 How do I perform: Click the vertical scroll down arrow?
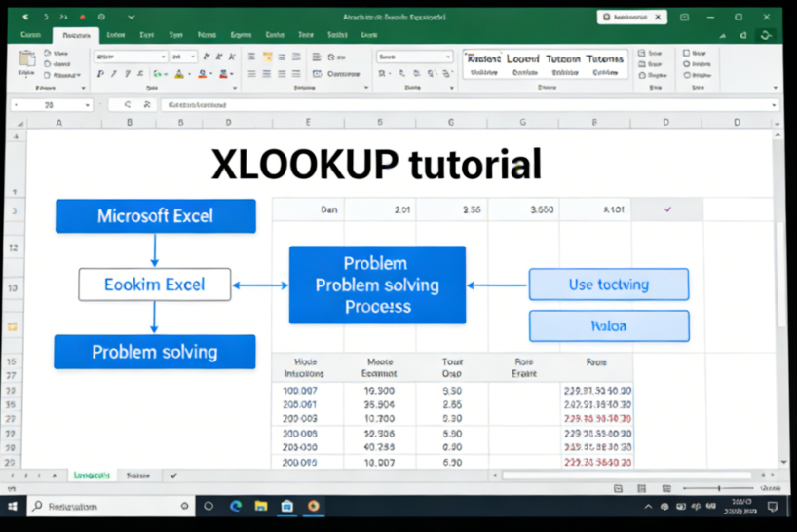[x=783, y=462]
